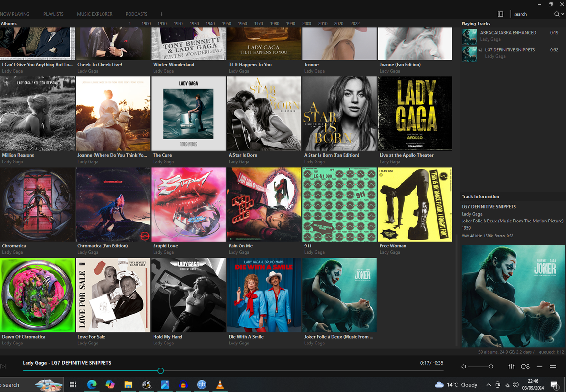This screenshot has width=566, height=392.
Task: Open File Explorer from the taskbar
Action: pos(128,385)
